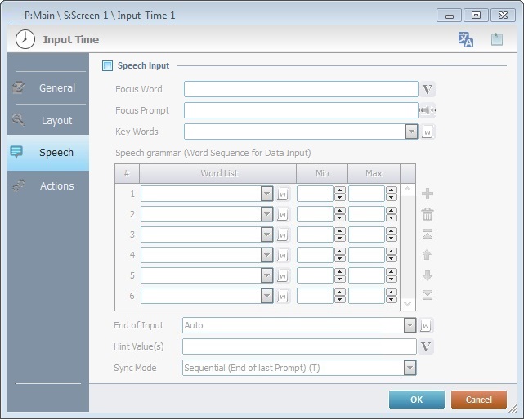Click the Cancel button
524x420 pixels.
tap(479, 400)
